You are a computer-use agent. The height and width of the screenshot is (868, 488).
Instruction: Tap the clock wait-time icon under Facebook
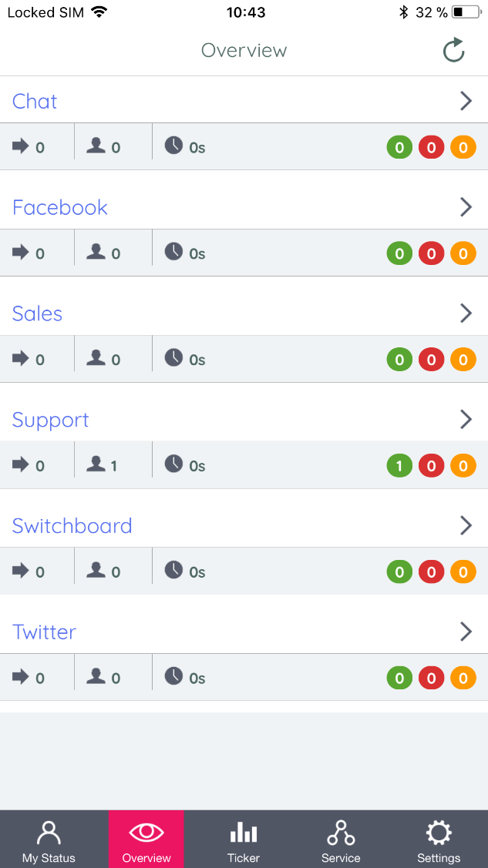pyautogui.click(x=174, y=252)
